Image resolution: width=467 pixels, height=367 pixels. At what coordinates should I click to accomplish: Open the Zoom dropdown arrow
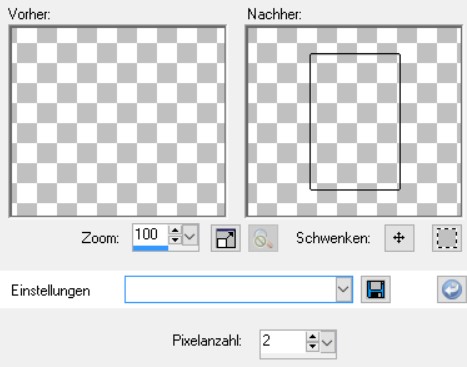pyautogui.click(x=190, y=236)
